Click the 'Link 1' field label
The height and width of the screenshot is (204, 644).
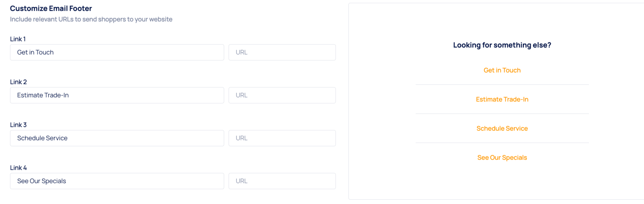pyautogui.click(x=18, y=39)
